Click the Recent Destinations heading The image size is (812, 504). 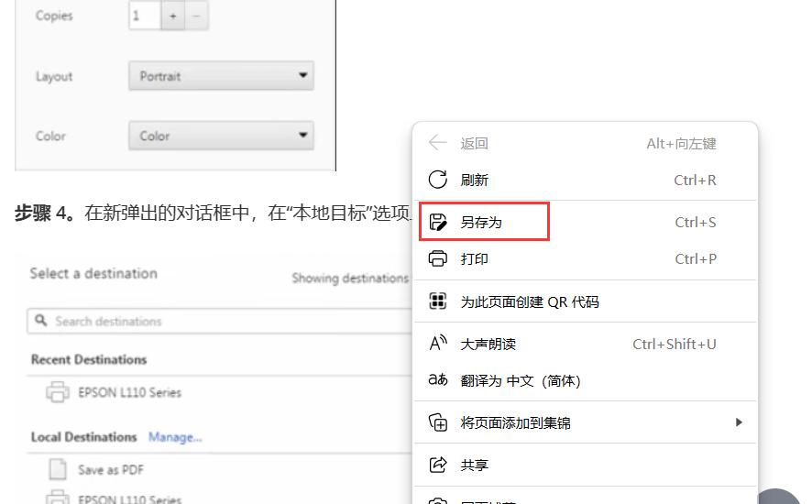(89, 359)
